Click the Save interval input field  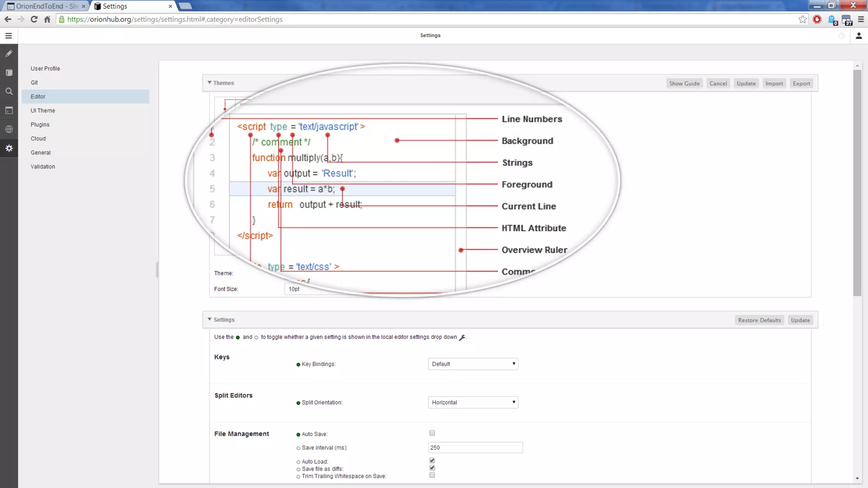coord(475,447)
